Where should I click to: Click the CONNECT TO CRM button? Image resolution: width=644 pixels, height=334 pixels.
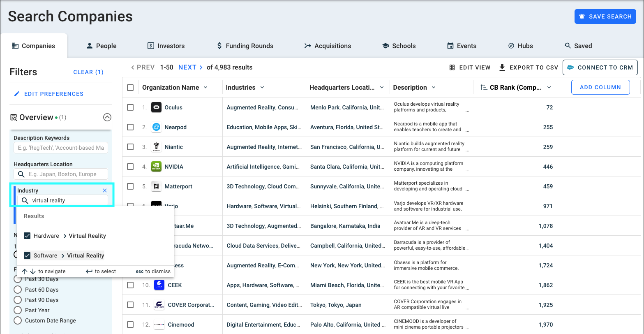[600, 67]
